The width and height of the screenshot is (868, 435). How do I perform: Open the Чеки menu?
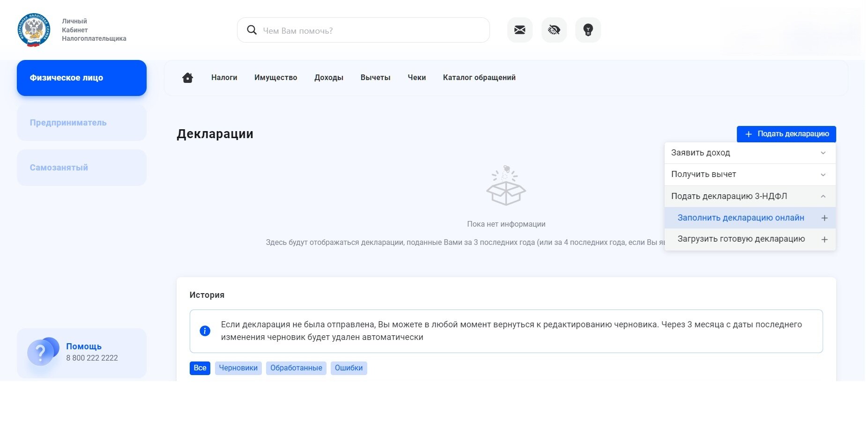click(416, 78)
